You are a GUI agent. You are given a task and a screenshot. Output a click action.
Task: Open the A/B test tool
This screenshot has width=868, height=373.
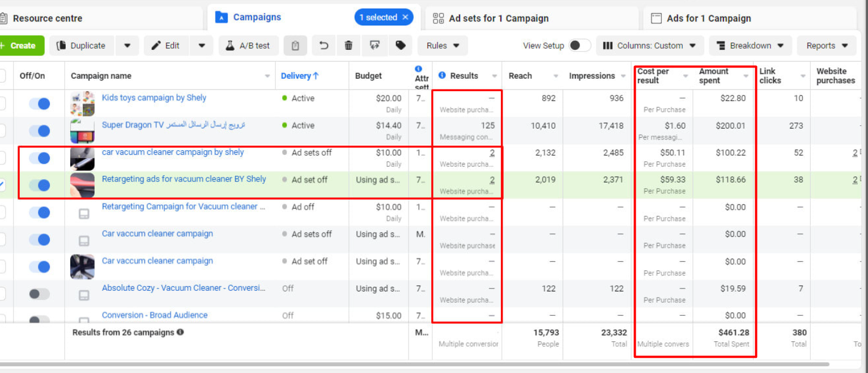(248, 46)
